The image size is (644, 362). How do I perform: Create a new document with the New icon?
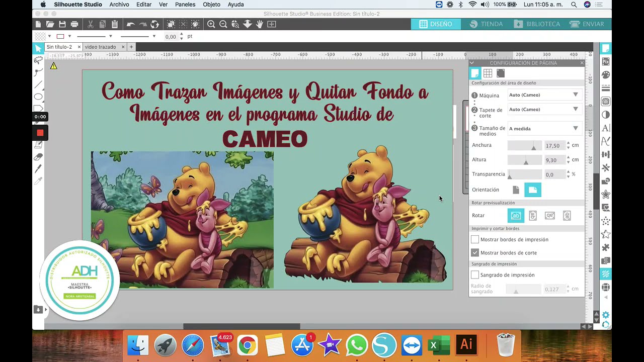pos(38,24)
